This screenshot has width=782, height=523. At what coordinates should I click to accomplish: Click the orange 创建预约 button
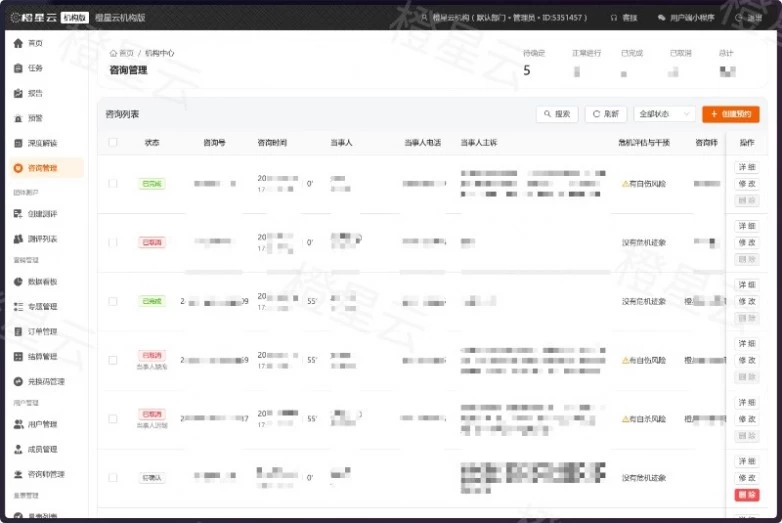pos(730,114)
